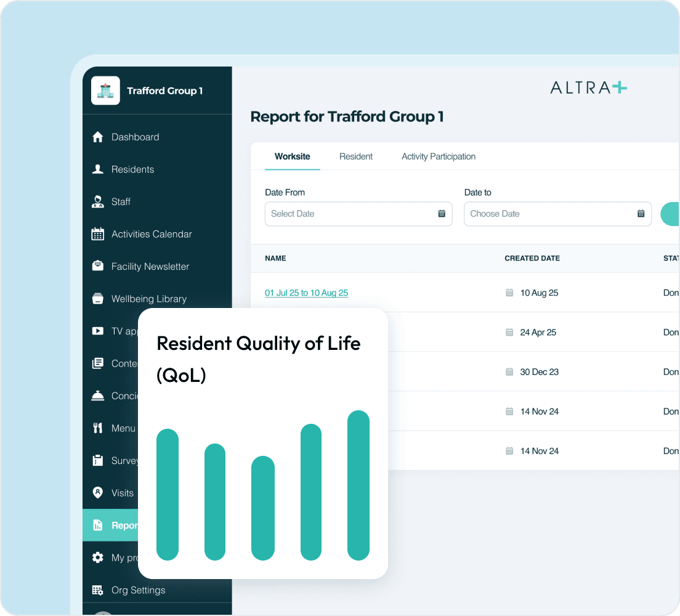
Task: Open the Date To calendar picker
Action: coord(641,214)
